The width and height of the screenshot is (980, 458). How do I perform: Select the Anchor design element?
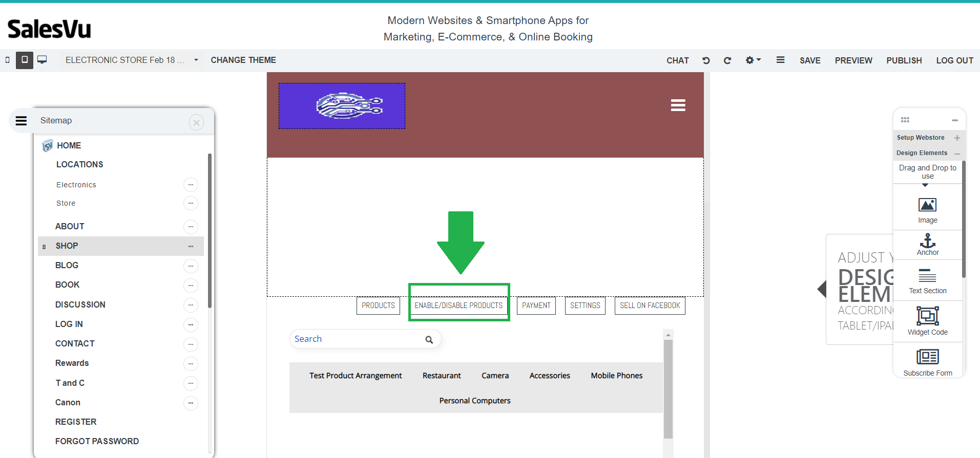tap(927, 244)
